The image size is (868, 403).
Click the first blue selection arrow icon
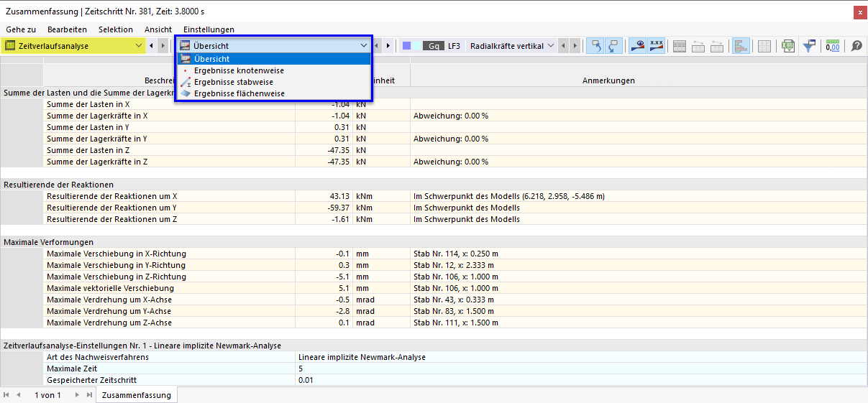point(595,46)
